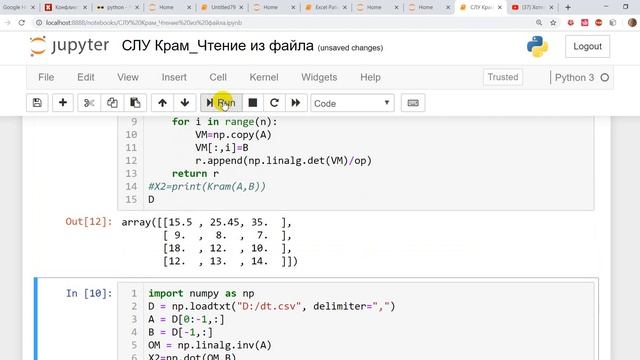Open the Help menu
Screen dimensions: 640x360
click(x=370, y=77)
